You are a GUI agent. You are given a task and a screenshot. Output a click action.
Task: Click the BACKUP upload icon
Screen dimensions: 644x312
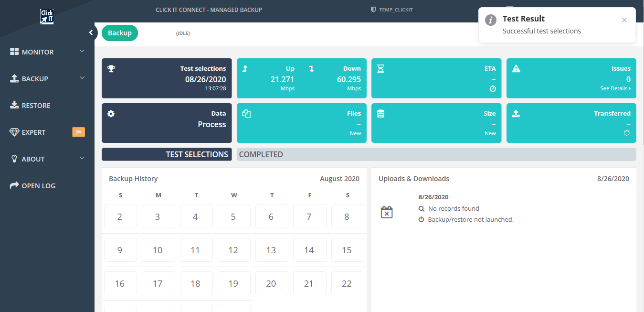(x=14, y=78)
